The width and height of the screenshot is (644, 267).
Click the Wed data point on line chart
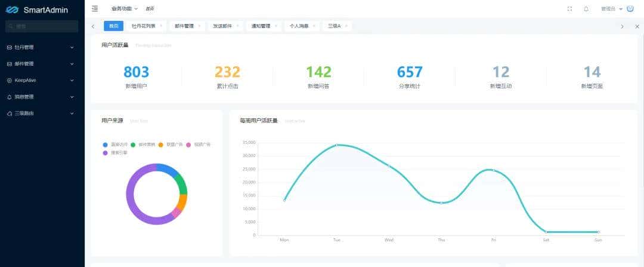click(389, 166)
